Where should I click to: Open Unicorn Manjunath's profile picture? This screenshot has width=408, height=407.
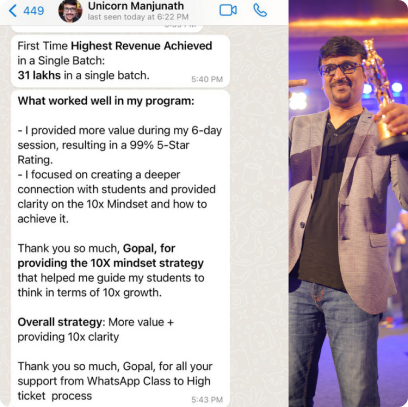pyautogui.click(x=70, y=11)
